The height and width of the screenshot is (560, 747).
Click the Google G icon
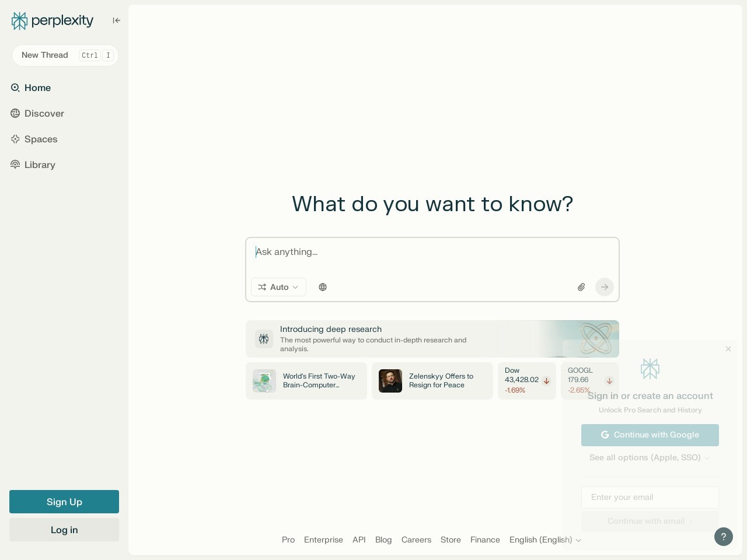tap(605, 435)
